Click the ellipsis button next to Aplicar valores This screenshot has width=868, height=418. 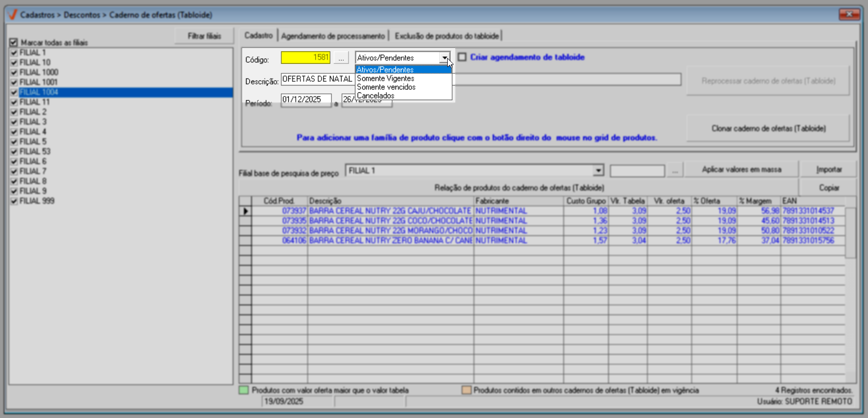point(674,170)
